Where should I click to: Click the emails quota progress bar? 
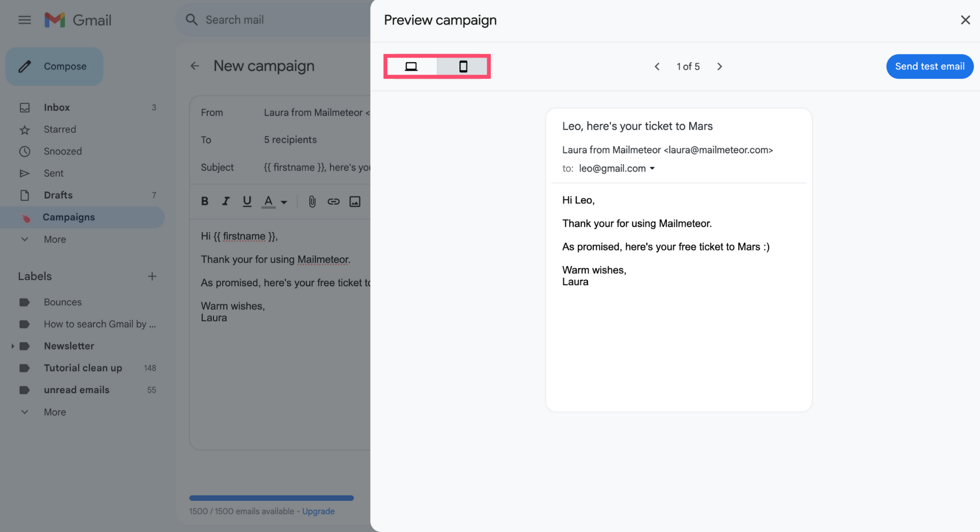click(x=272, y=498)
